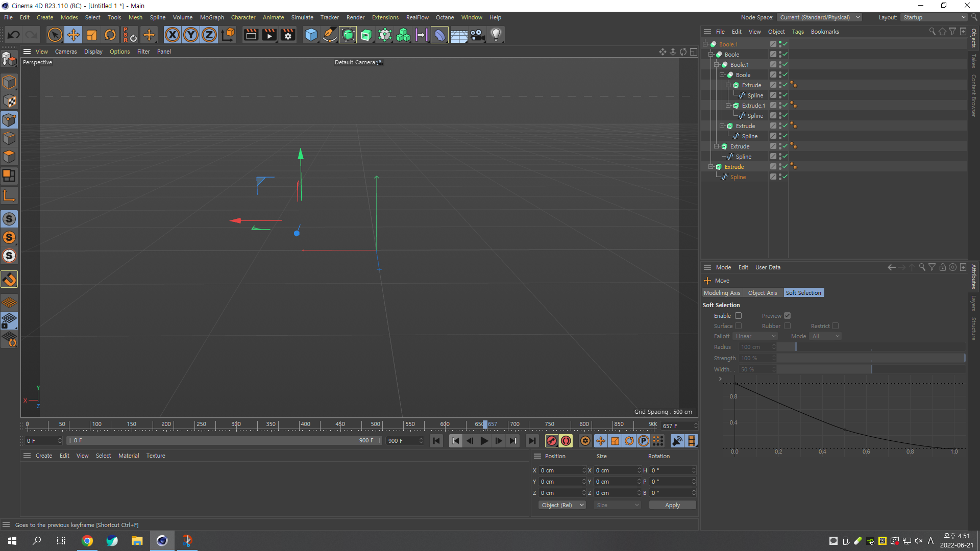Adjust the Width slider

(870, 369)
